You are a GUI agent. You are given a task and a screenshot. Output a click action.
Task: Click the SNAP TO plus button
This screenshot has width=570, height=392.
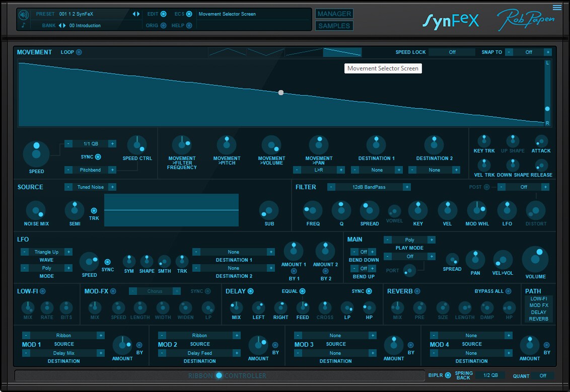click(x=548, y=52)
